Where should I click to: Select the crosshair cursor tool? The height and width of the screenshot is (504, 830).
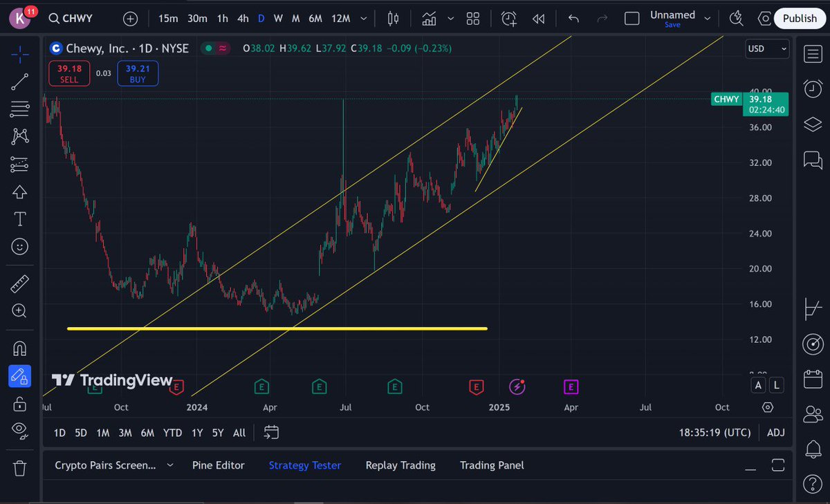[20, 53]
